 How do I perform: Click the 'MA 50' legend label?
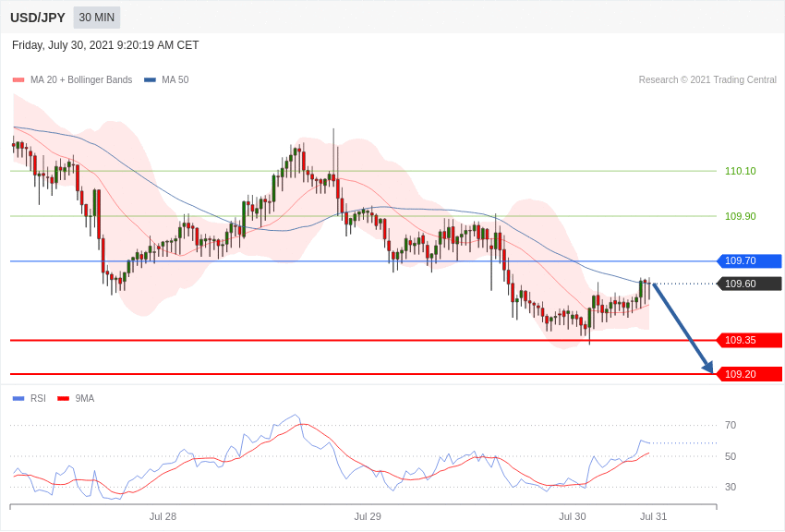(175, 79)
